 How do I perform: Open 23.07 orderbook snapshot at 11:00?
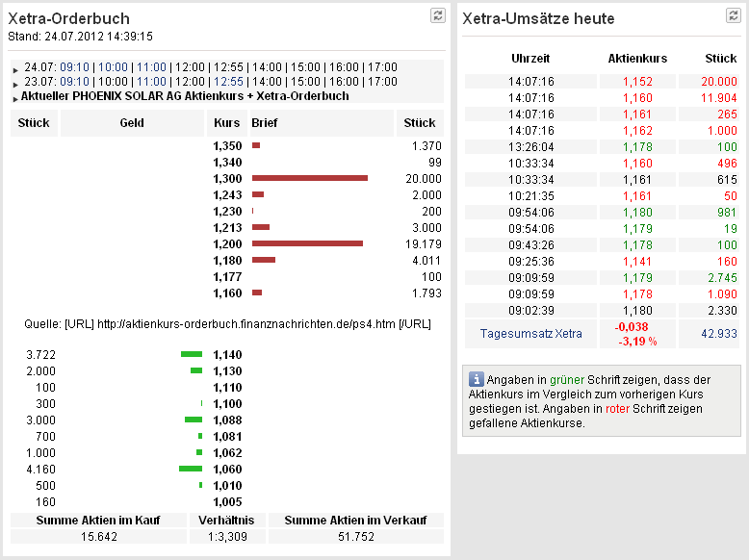151,82
